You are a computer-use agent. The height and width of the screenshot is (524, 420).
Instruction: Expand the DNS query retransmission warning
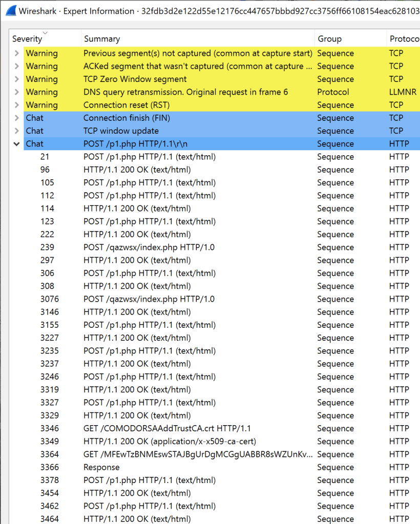[17, 92]
